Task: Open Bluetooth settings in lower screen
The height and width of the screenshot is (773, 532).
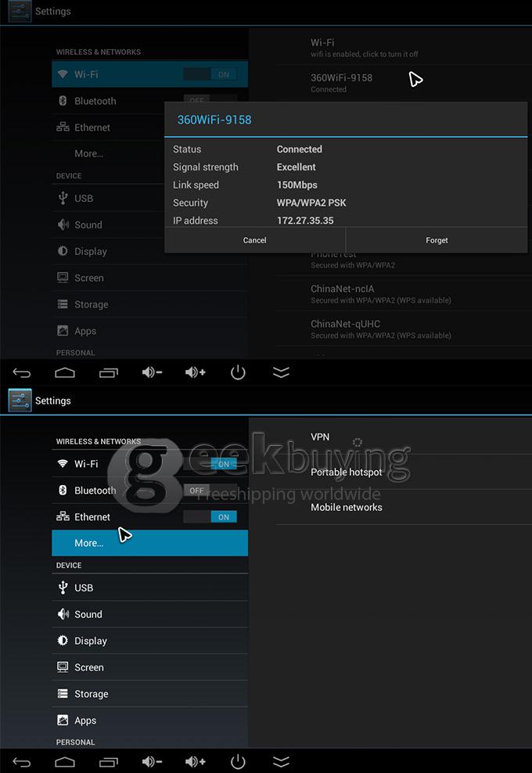Action: coord(150,491)
